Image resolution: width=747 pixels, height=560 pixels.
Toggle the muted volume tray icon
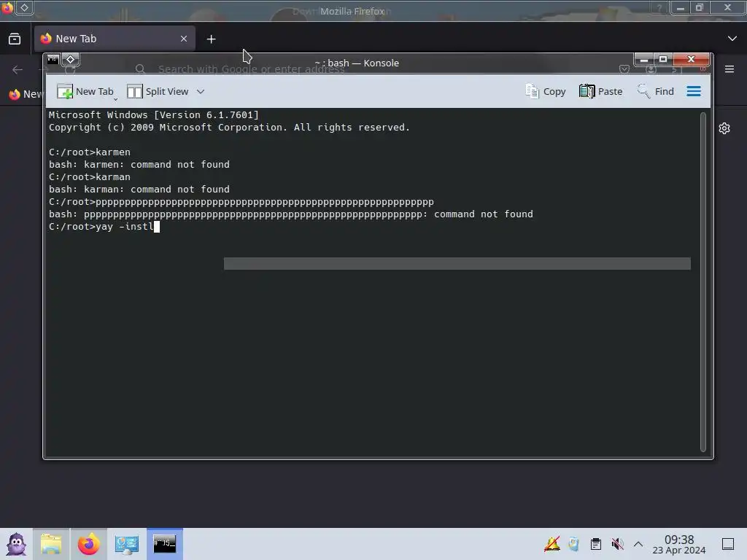click(617, 544)
